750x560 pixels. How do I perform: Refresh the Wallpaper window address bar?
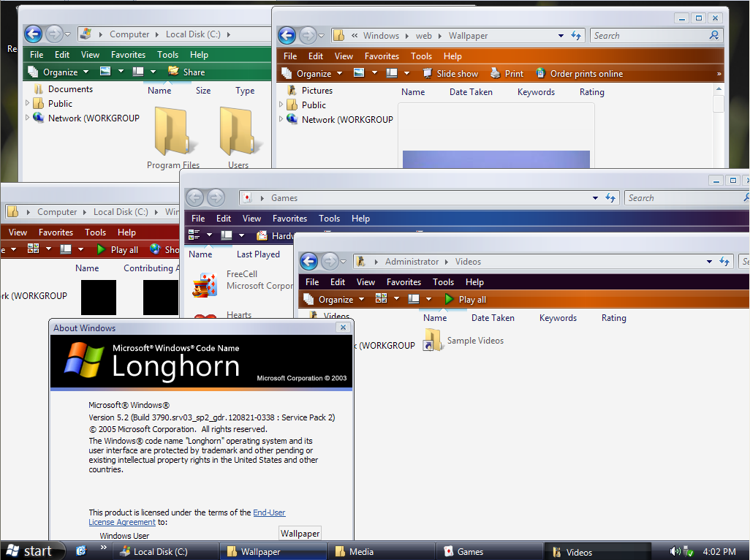pos(576,36)
